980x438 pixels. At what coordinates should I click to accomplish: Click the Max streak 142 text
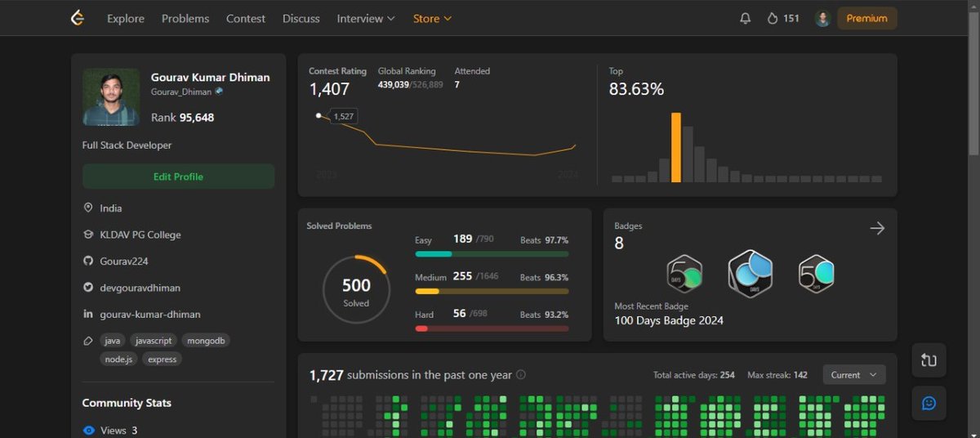coord(777,375)
